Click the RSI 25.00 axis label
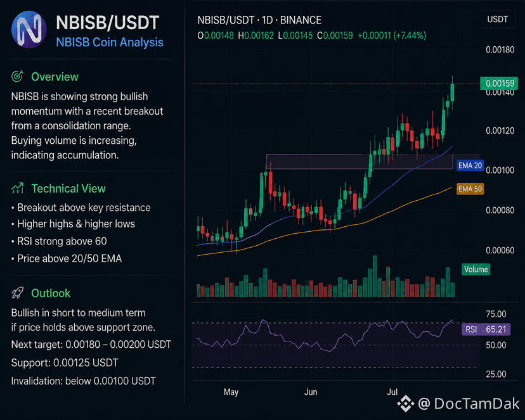The height and width of the screenshot is (420, 525). coord(496,374)
